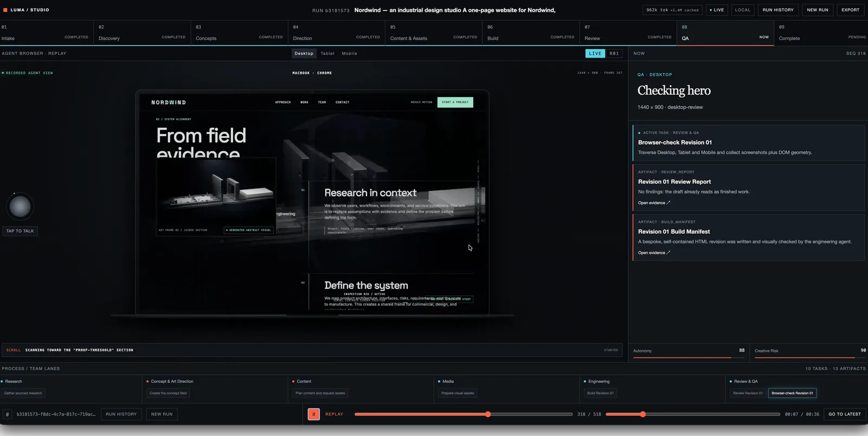
Task: Open the Discovery stage step
Action: tap(142, 33)
